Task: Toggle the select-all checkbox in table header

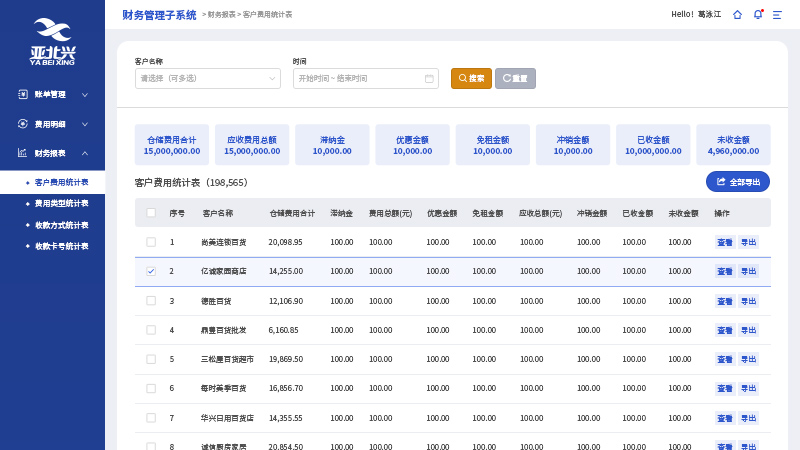Action: (151, 213)
